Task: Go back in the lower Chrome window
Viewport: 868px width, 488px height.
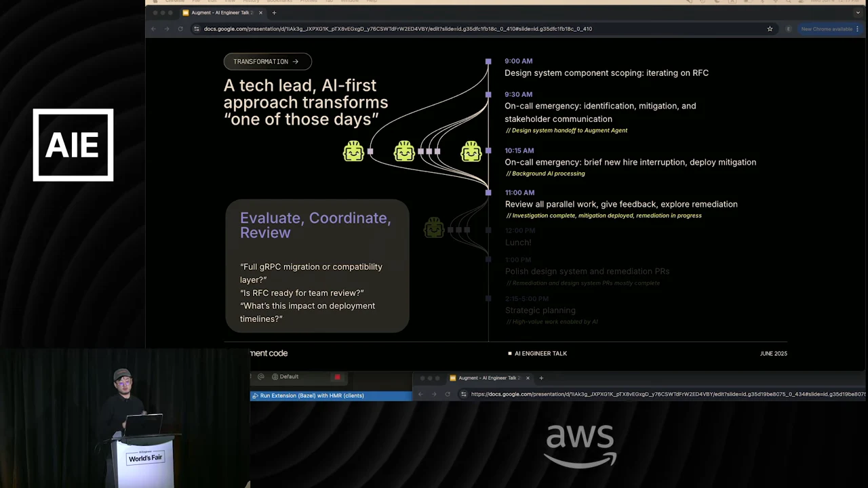Action: [x=420, y=394]
